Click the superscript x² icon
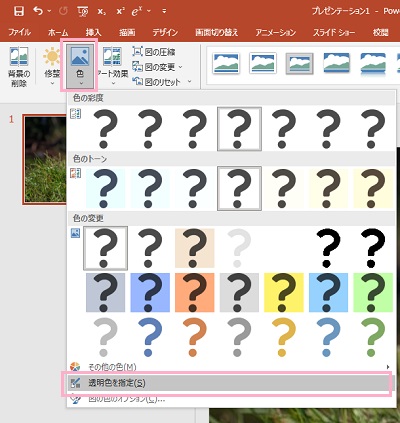Viewport: 400px width, 423px height. point(120,11)
